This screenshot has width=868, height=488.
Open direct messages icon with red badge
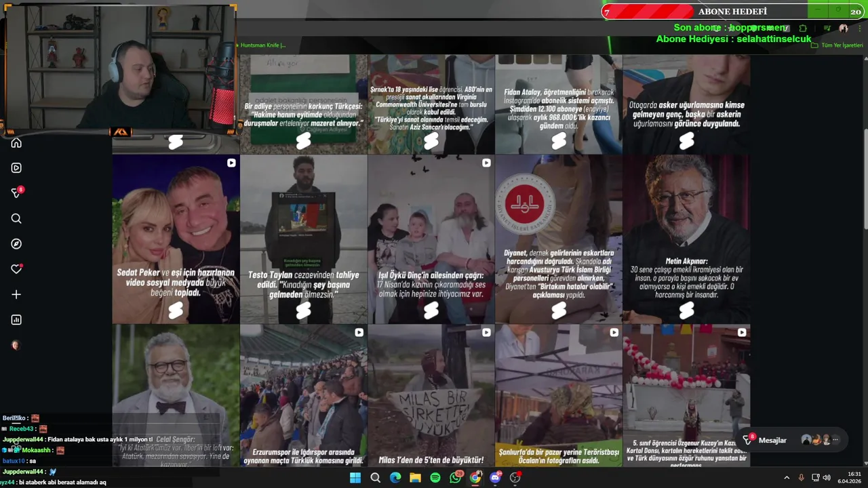click(16, 193)
